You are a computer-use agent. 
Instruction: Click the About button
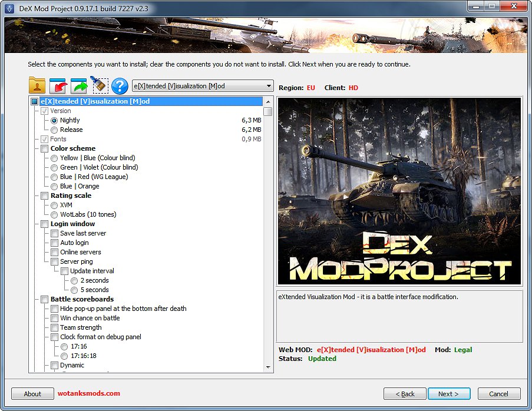[x=32, y=394]
